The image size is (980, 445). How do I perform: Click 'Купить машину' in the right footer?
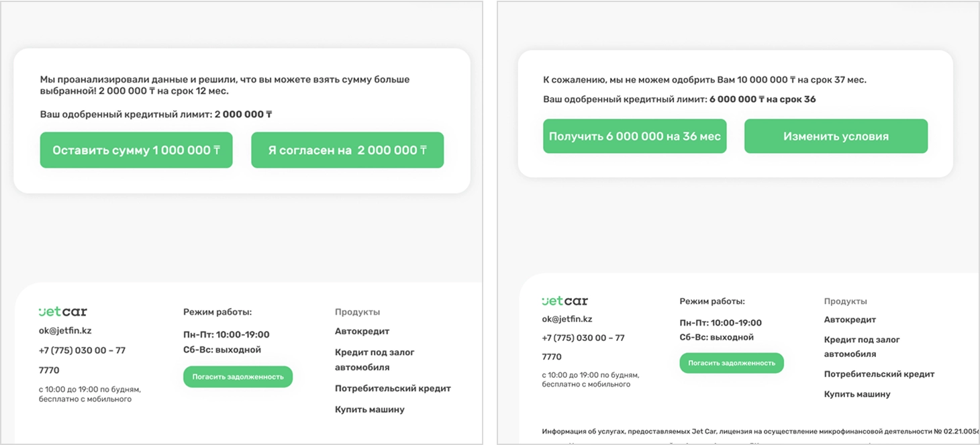click(x=857, y=394)
